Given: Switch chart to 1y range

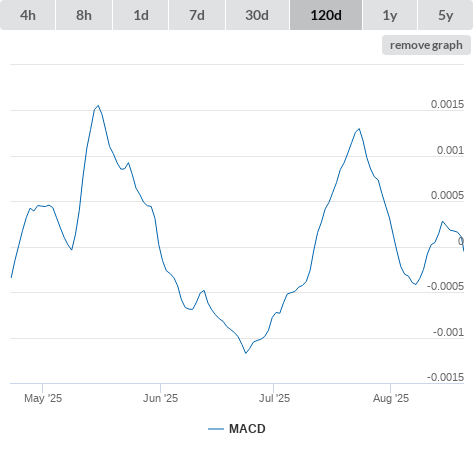Looking at the screenshot, I should pos(390,15).
